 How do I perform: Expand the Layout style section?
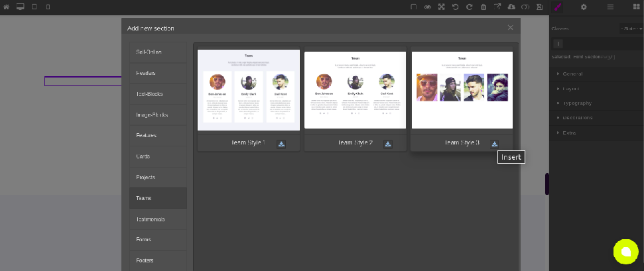(x=596, y=89)
